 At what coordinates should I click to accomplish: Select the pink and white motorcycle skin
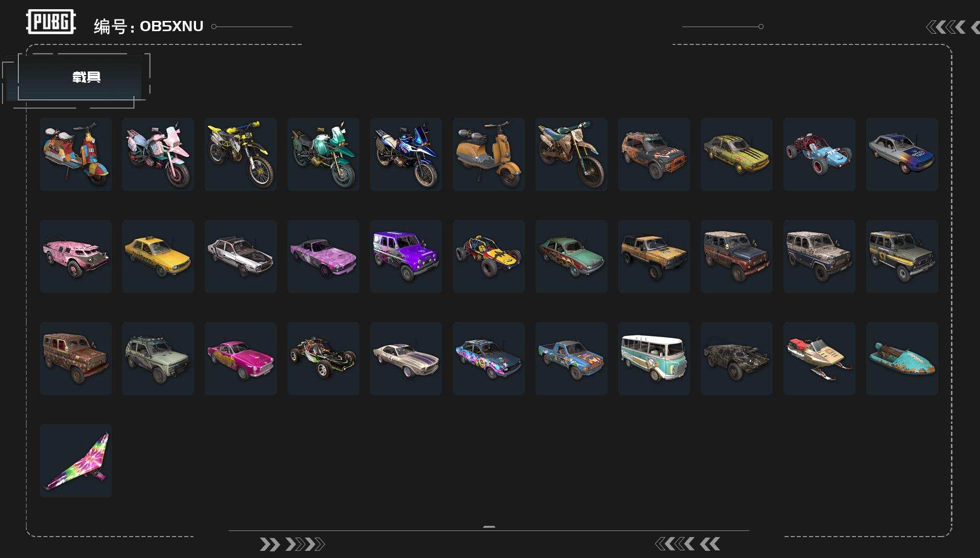(158, 154)
